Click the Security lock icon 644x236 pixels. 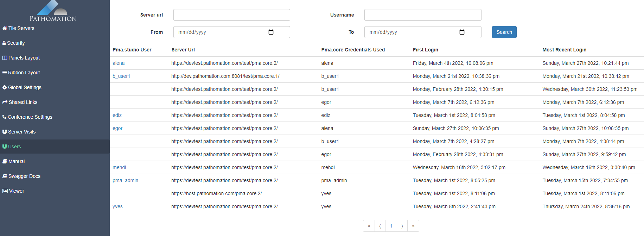tap(4, 43)
